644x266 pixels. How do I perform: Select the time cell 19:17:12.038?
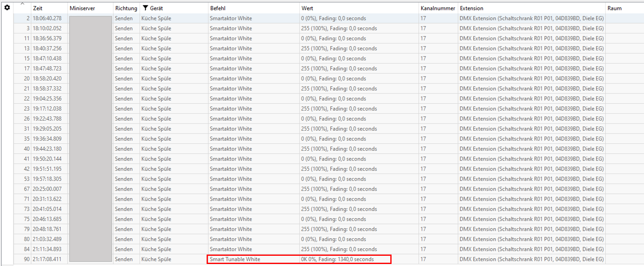coord(47,109)
